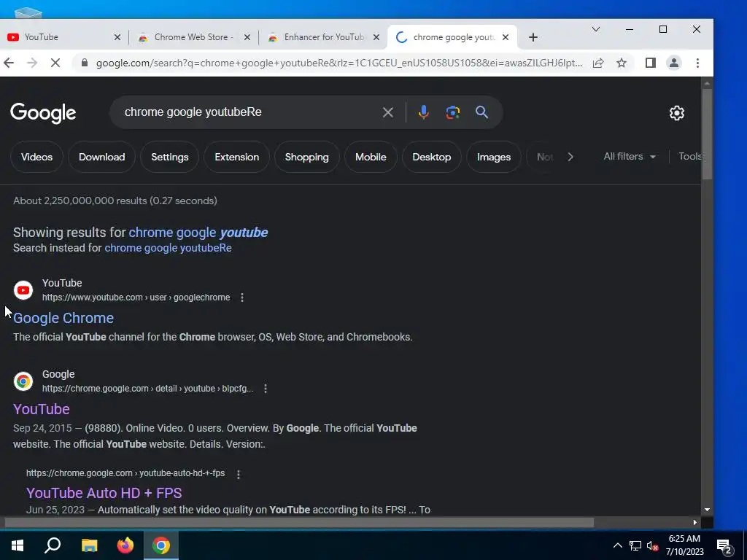Select the Extension filter chip
Image resolution: width=747 pixels, height=560 pixels.
click(x=237, y=157)
